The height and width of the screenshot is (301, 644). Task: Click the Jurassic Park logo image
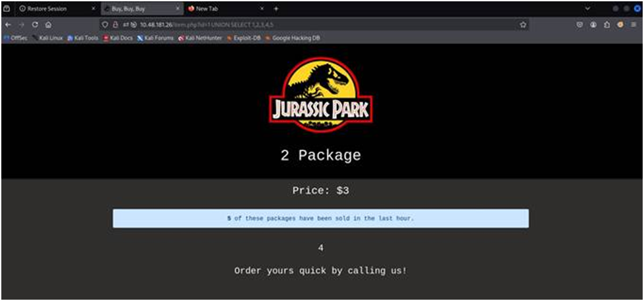(321, 95)
